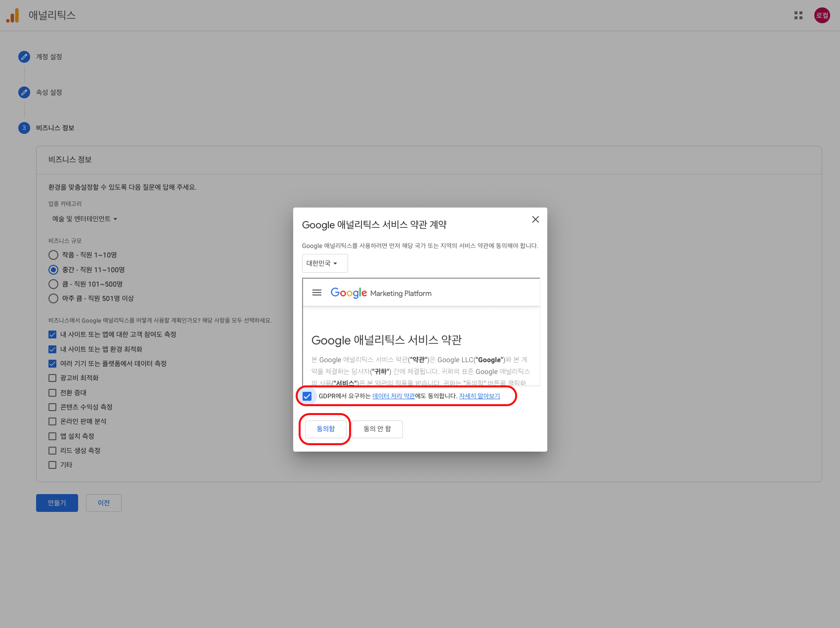
Task: Follow the 자세히 알아보기 link
Action: click(x=479, y=396)
